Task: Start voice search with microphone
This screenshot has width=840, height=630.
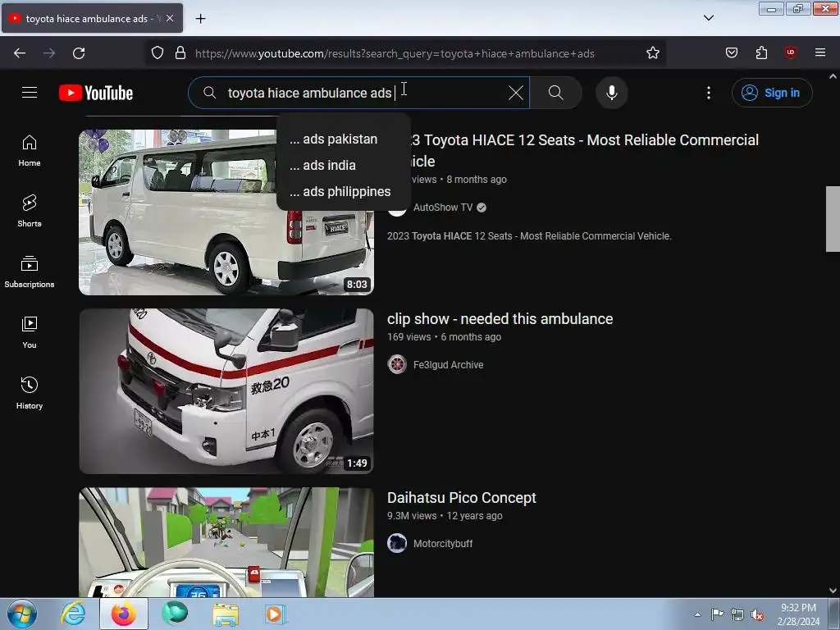Action: pos(611,93)
